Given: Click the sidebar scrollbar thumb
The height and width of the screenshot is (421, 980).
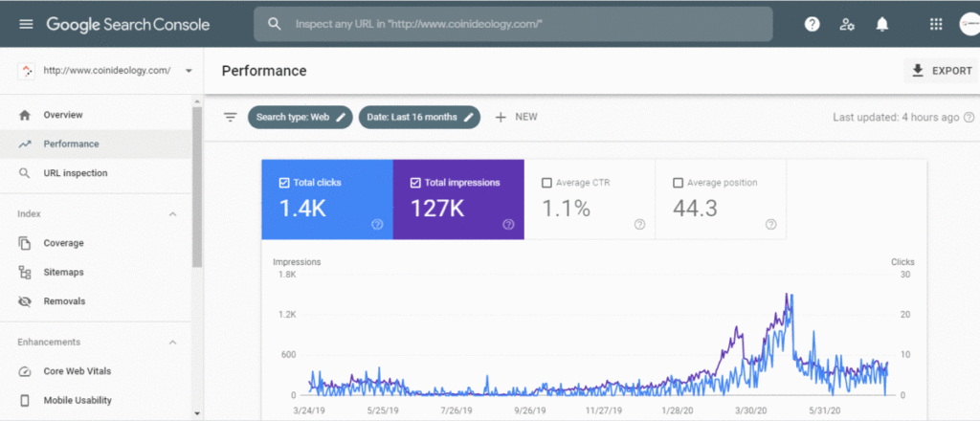Looking at the screenshot, I should 197,188.
